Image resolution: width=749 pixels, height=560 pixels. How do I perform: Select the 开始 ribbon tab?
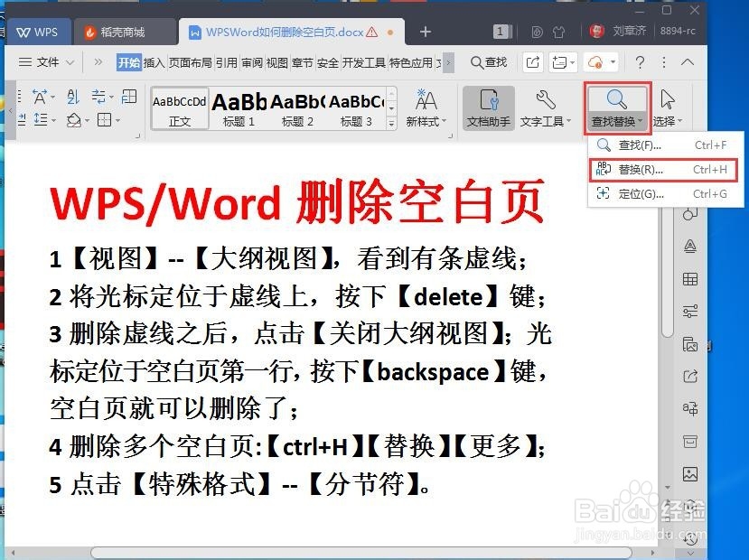129,62
